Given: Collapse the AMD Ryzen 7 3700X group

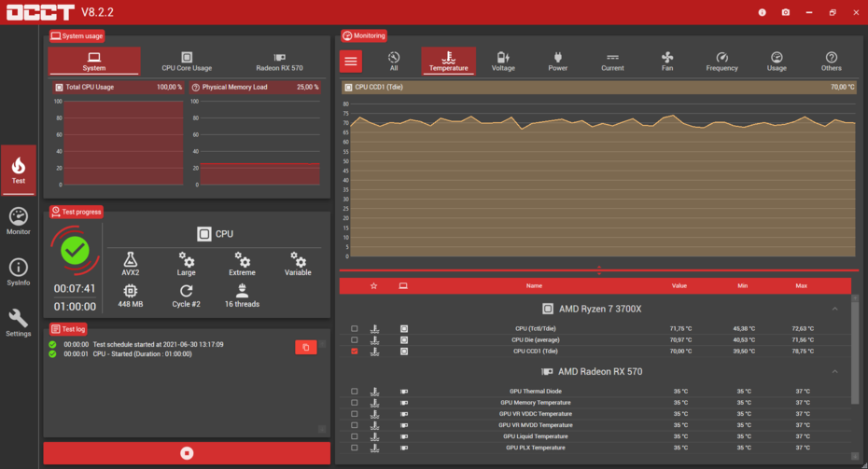Looking at the screenshot, I should [834, 310].
